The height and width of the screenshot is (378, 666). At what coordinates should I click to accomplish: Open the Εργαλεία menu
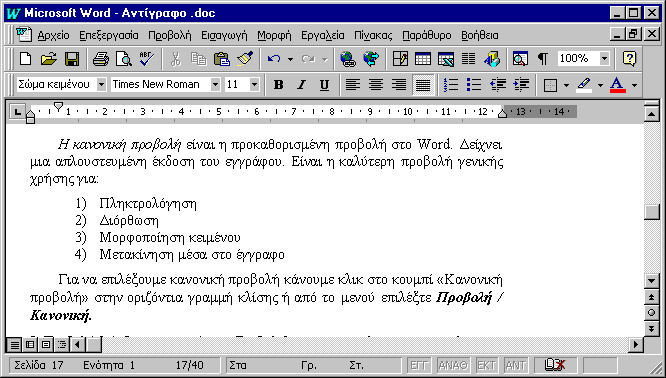click(323, 35)
